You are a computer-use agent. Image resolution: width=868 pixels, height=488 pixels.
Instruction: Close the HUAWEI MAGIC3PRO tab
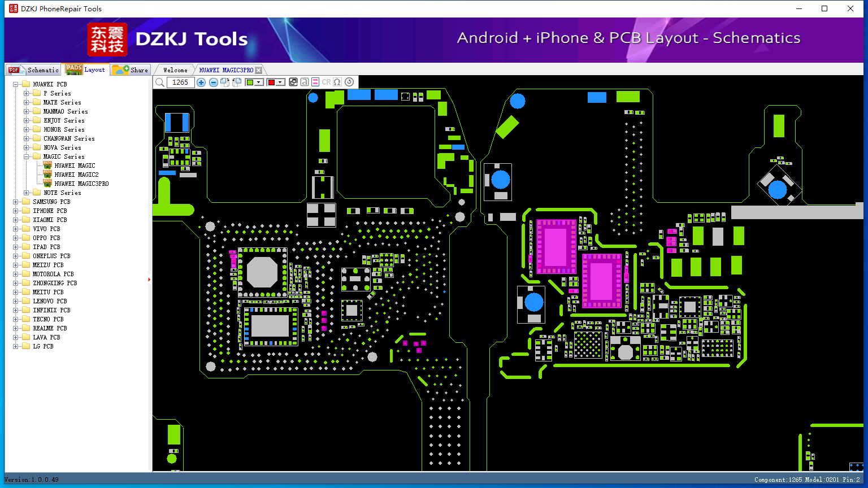click(x=258, y=70)
